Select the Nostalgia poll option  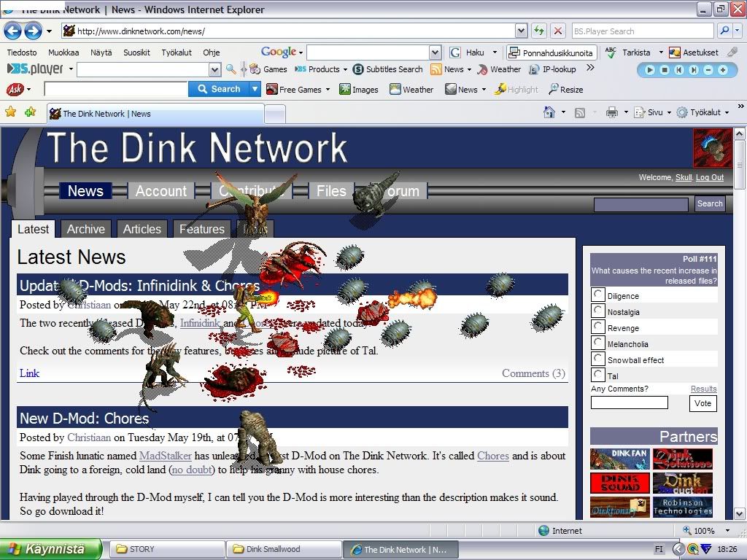598,311
